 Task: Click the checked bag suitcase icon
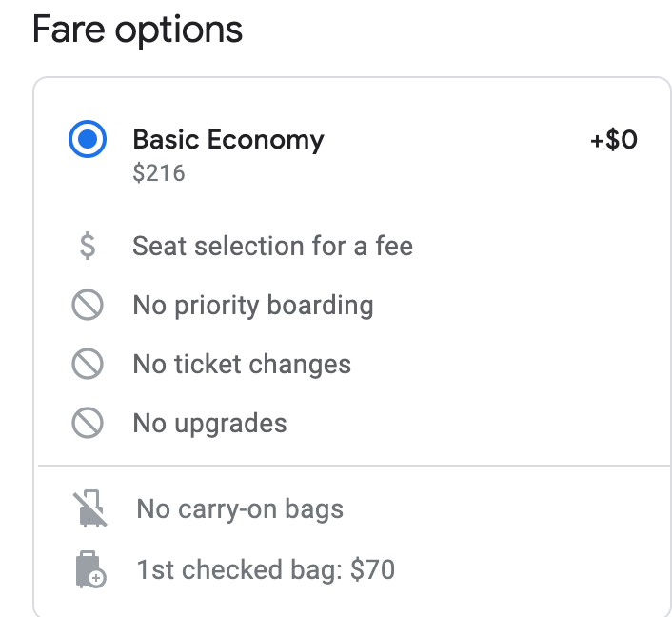(x=90, y=569)
